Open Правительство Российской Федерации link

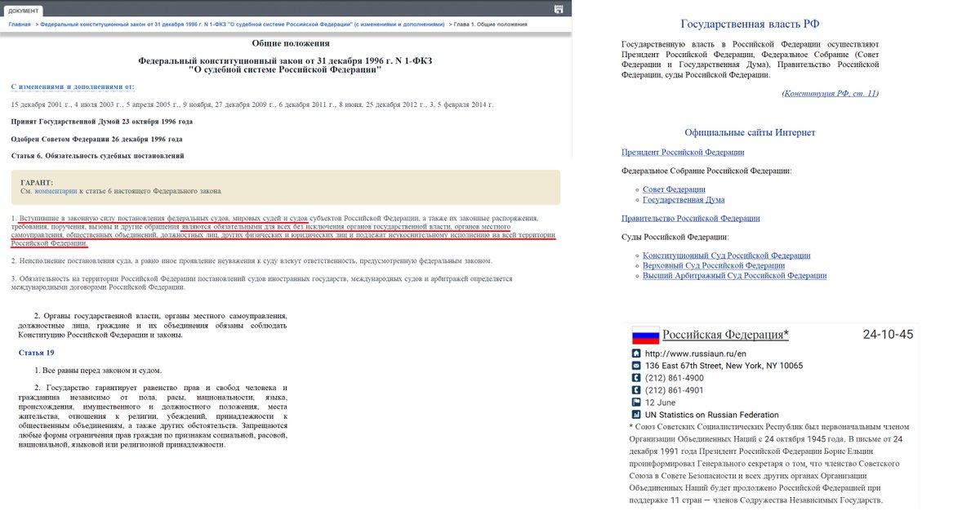coord(691,219)
